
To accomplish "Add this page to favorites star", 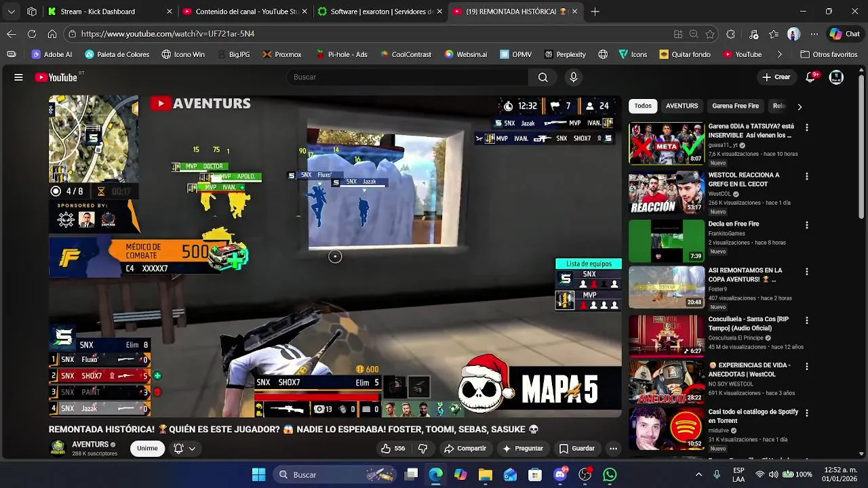I will pyautogui.click(x=710, y=34).
